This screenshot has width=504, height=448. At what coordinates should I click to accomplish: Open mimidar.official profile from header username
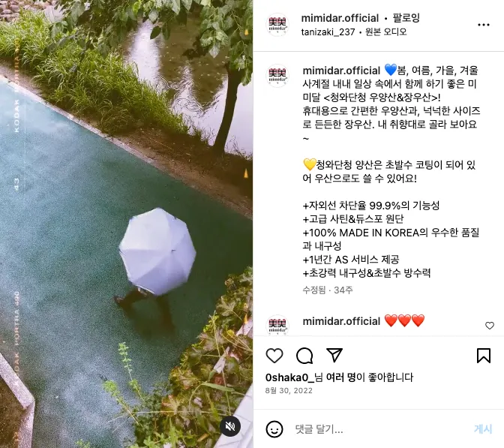coord(340,18)
